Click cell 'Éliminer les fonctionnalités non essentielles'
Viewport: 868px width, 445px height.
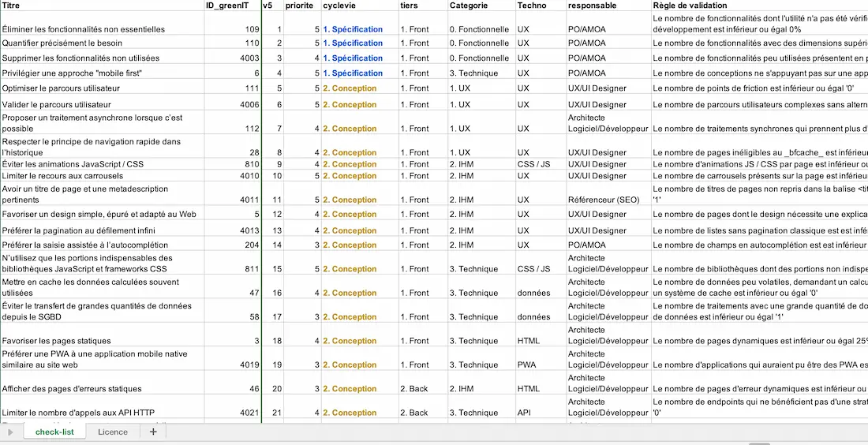pyautogui.click(x=103, y=23)
